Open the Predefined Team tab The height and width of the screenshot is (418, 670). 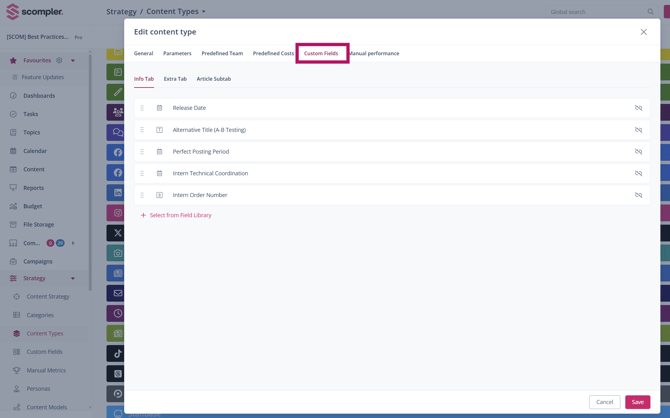(222, 53)
